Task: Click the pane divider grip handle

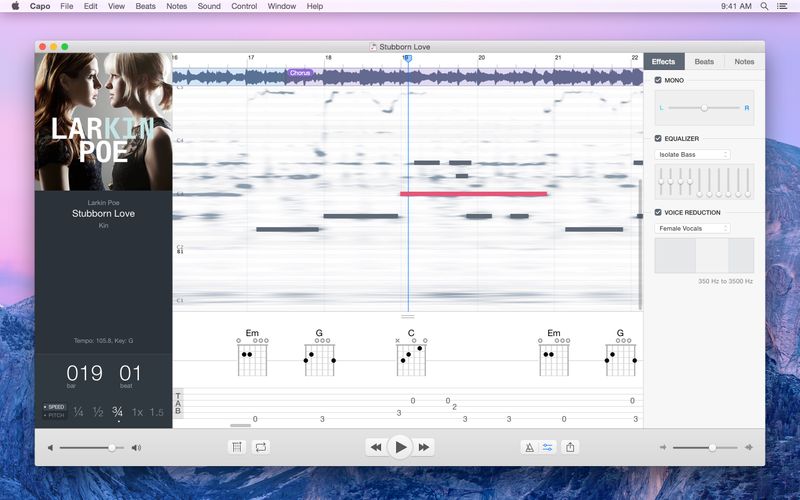Action: 408,317
